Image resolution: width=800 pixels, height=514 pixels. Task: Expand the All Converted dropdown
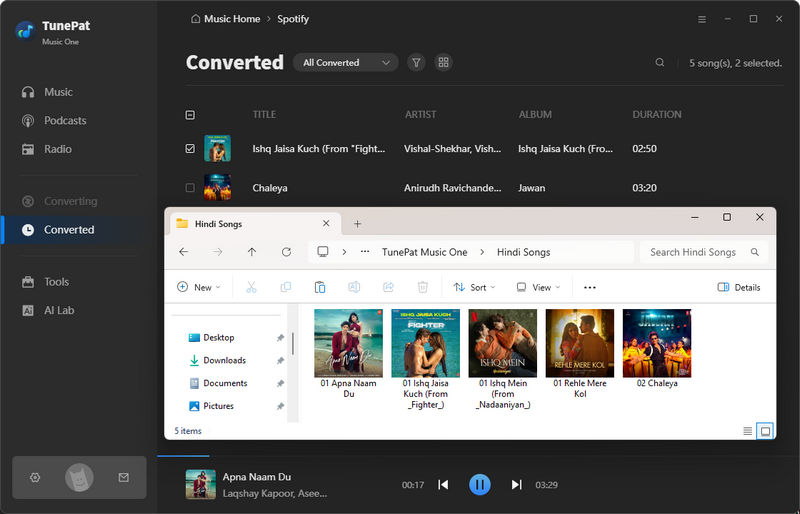[345, 62]
